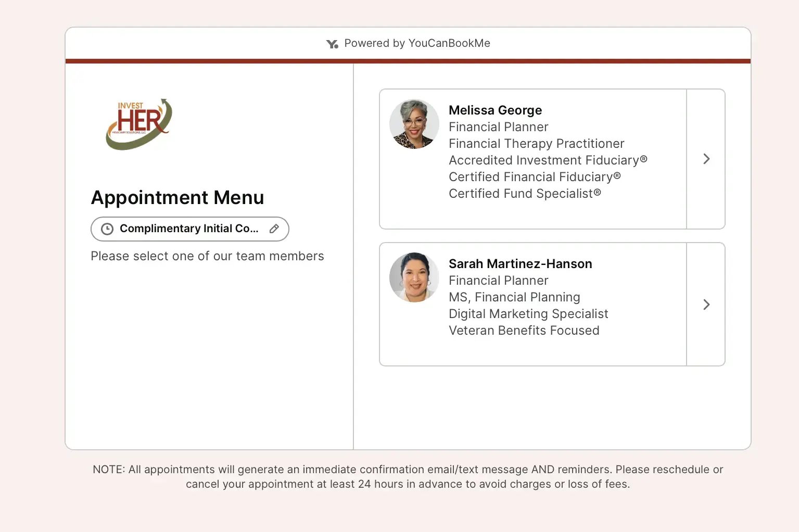Viewport: 799px width, 532px height.
Task: Expand Melissa George with the chevron arrow
Action: (x=706, y=159)
